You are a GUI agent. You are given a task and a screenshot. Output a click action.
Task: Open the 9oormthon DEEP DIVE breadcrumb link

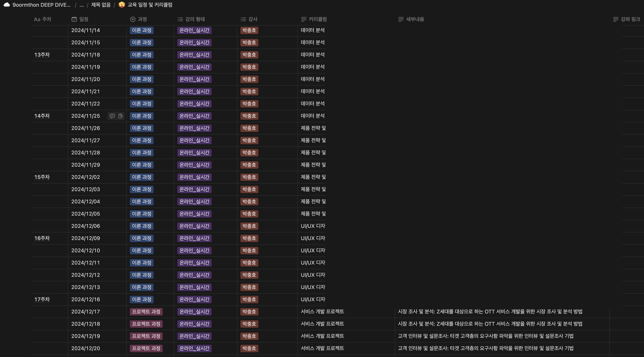(42, 5)
